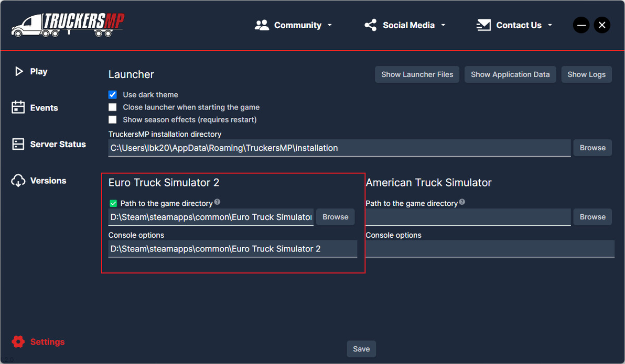Click the Launcher heading text

coord(131,74)
